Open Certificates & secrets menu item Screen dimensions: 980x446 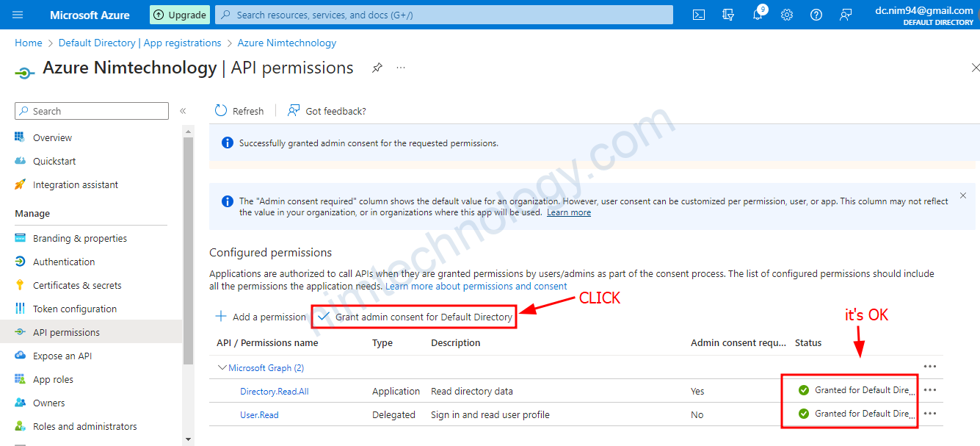coord(77,285)
